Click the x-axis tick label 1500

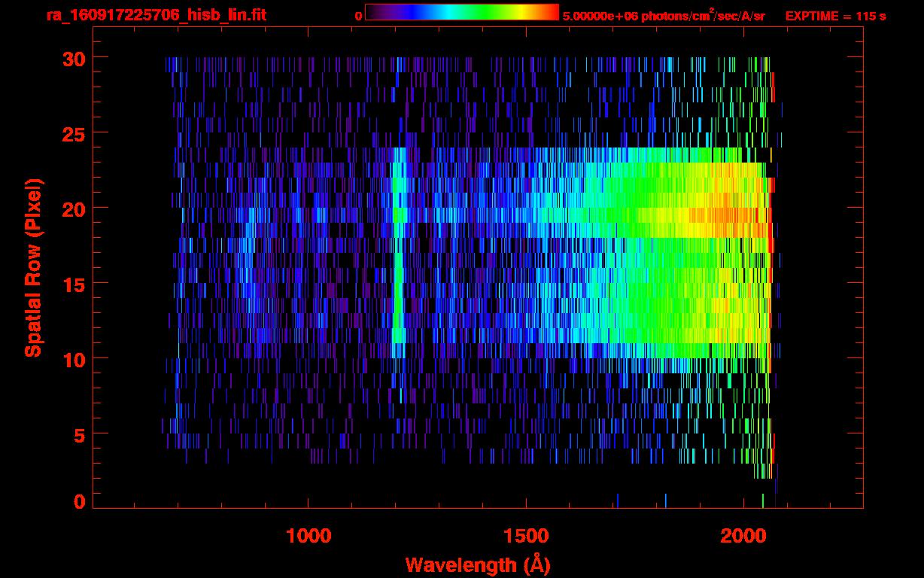pyautogui.click(x=526, y=536)
